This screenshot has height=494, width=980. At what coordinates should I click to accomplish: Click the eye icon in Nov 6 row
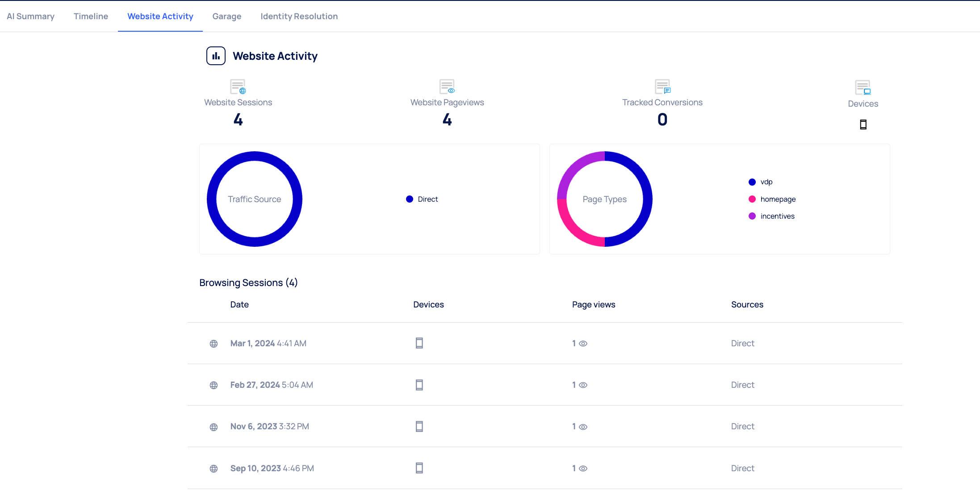point(583,427)
